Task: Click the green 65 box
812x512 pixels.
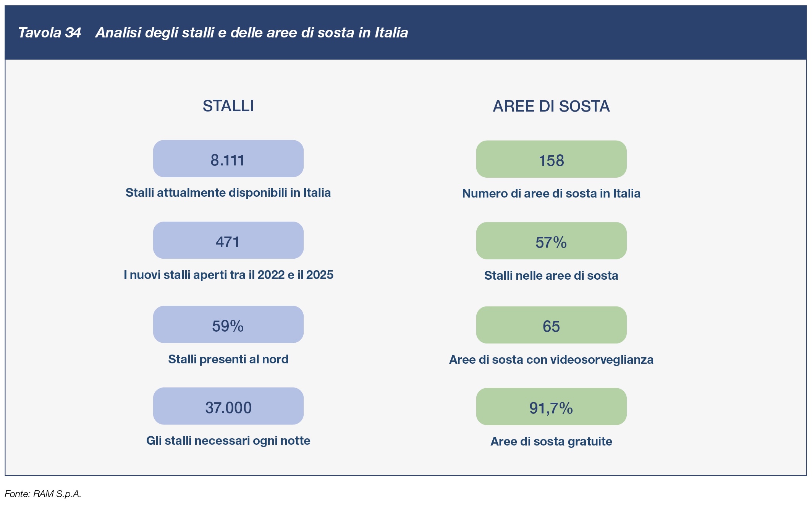Action: pos(551,325)
